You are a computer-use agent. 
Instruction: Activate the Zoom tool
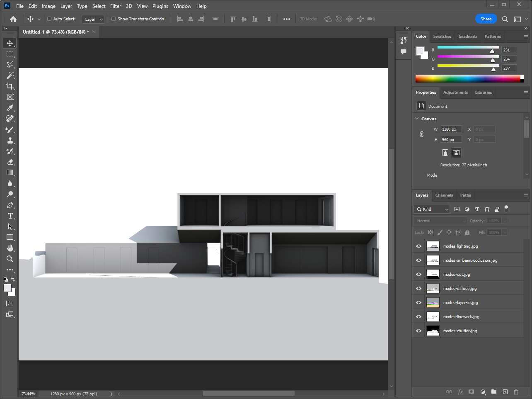point(10,259)
